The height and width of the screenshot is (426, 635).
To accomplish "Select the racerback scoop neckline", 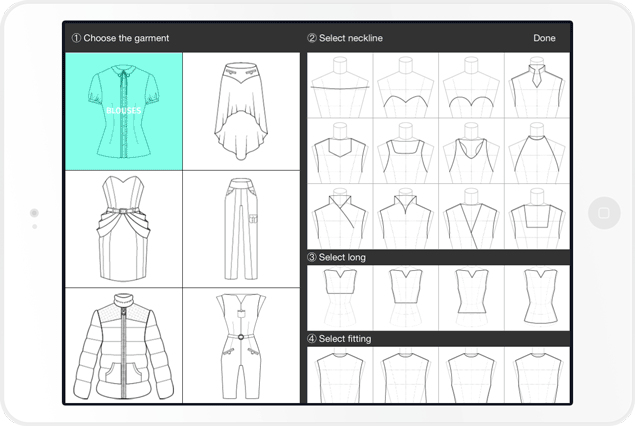I will pos(470,151).
